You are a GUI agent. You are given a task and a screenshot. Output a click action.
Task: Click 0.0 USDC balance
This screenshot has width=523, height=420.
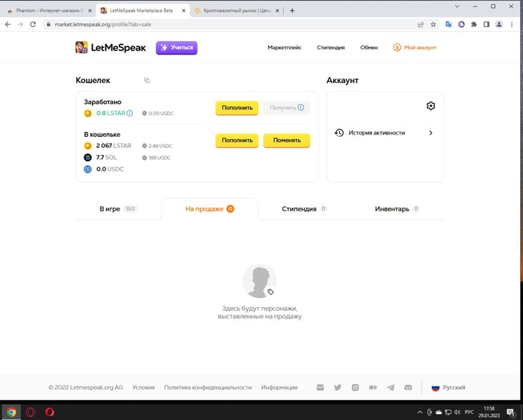[x=104, y=169]
